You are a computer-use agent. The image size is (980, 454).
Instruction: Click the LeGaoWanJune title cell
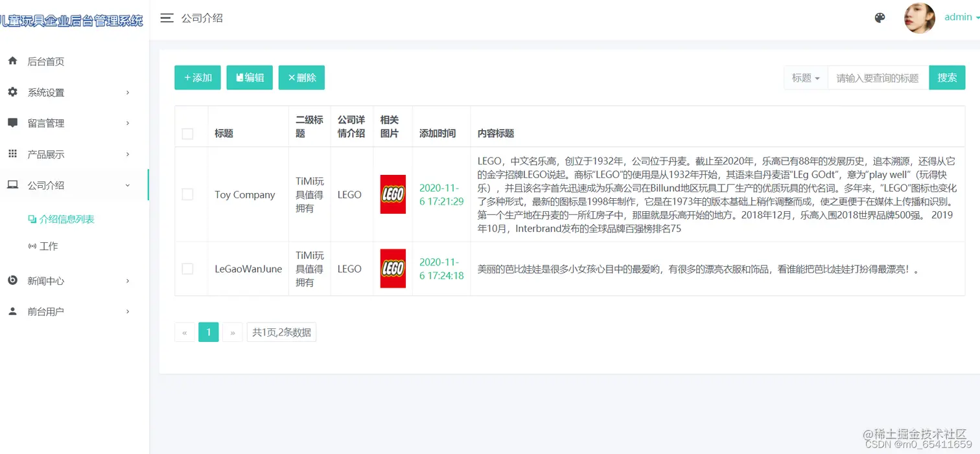(x=248, y=269)
